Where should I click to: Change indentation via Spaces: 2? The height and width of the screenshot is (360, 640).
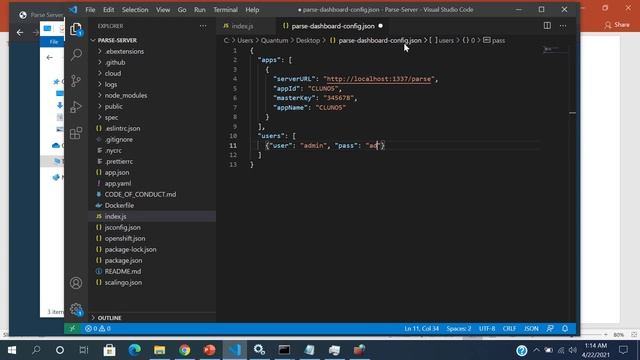(458, 329)
